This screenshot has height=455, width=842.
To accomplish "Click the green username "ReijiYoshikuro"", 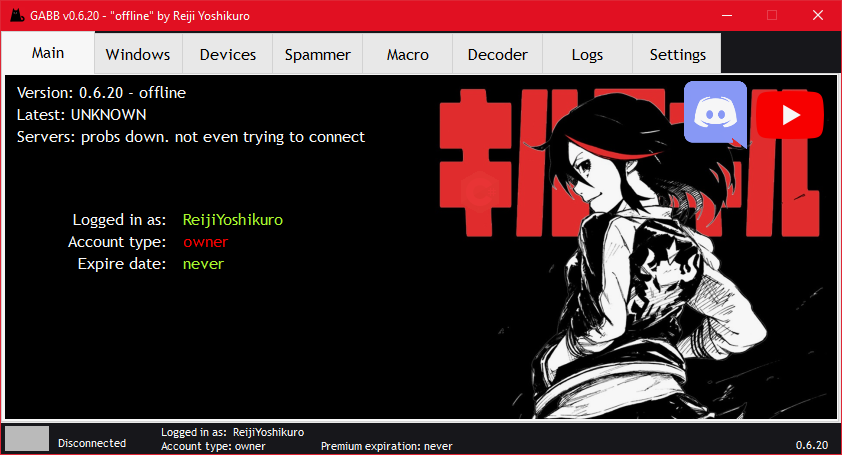I will point(233,220).
